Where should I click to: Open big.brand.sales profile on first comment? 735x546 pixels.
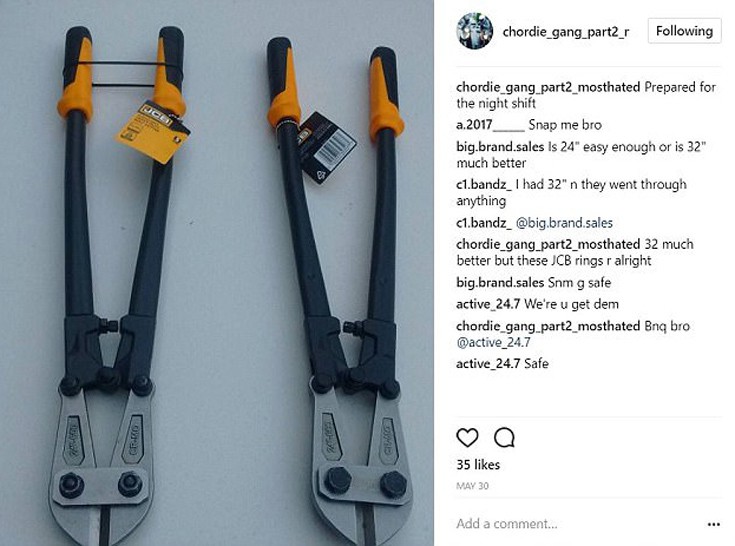(500, 147)
